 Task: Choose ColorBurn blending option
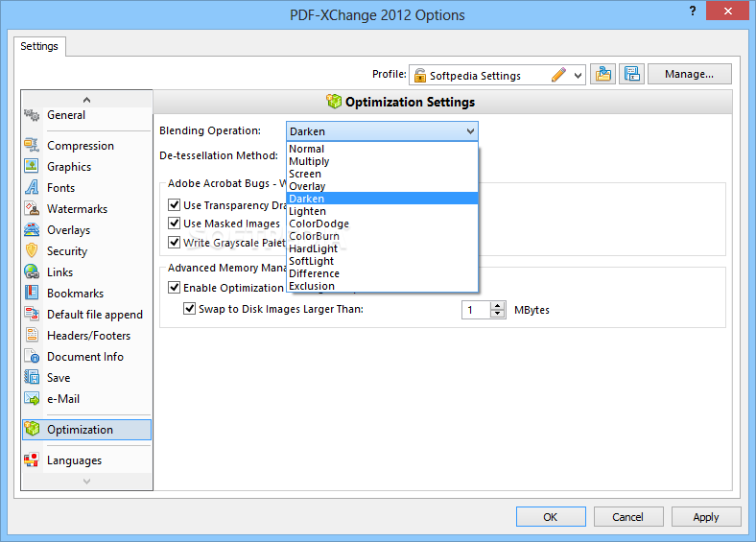point(383,236)
